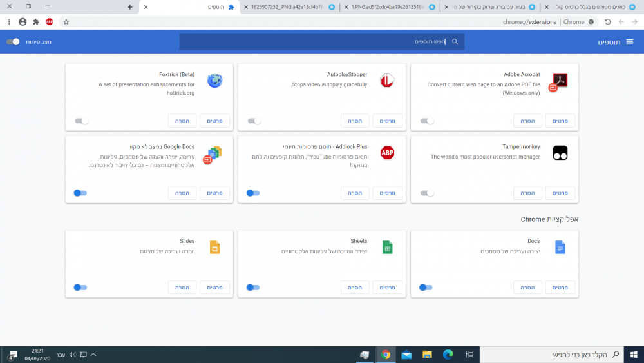Bookmark this page with the star icon

66,22
